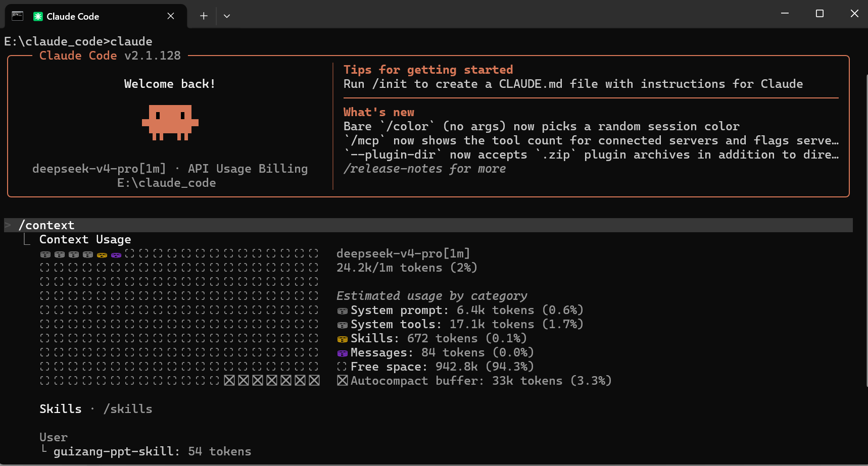Minimize the terminal window
The width and height of the screenshot is (868, 466).
click(785, 14)
